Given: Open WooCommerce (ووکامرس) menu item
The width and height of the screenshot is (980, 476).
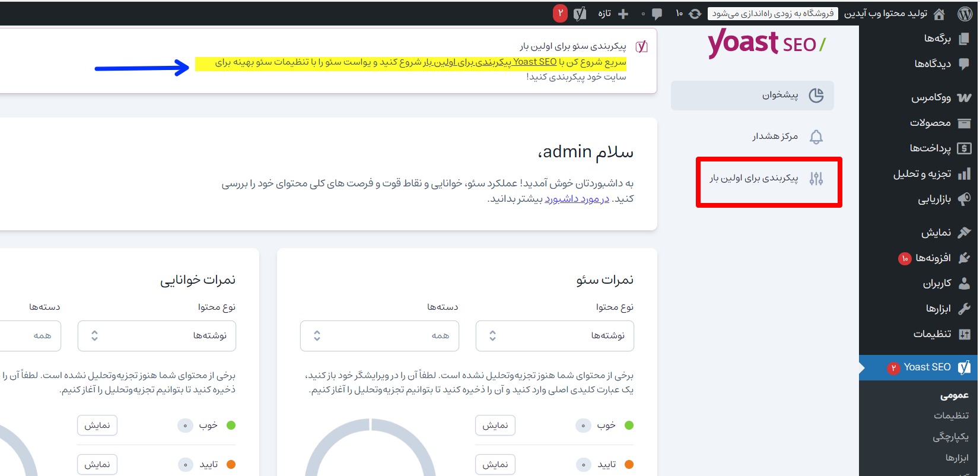Looking at the screenshot, I should click(931, 97).
